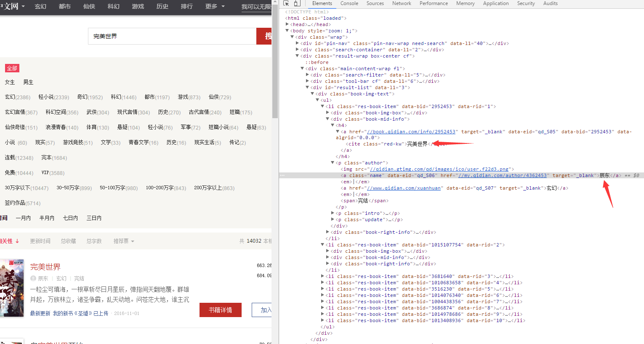Open the book.qidian.com/info/2952453 href link
644x344 pixels.
pos(411,132)
